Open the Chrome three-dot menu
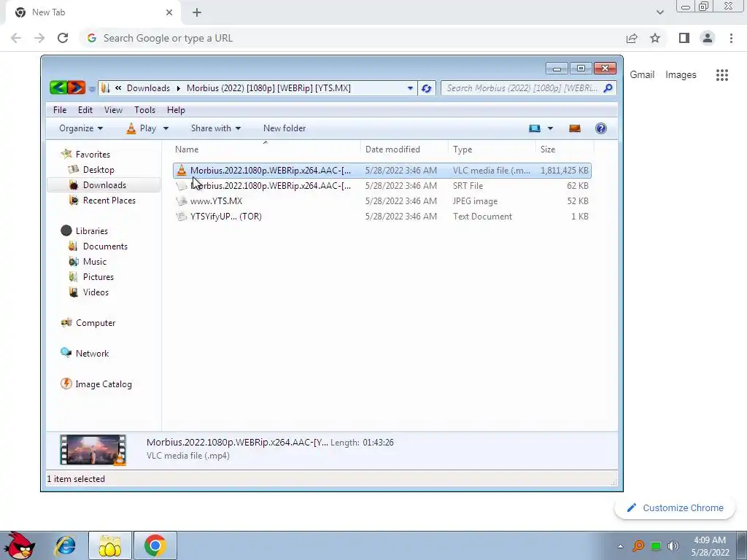The height and width of the screenshot is (560, 747). tap(731, 38)
